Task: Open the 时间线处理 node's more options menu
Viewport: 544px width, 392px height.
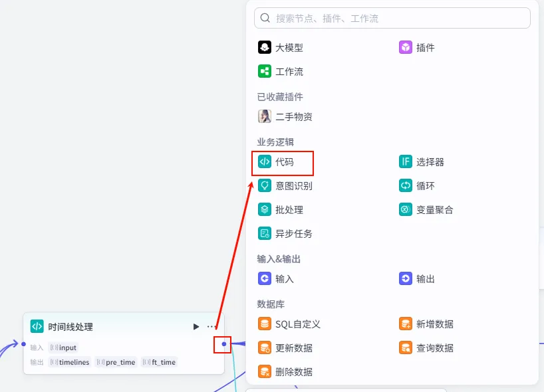Action: [211, 326]
